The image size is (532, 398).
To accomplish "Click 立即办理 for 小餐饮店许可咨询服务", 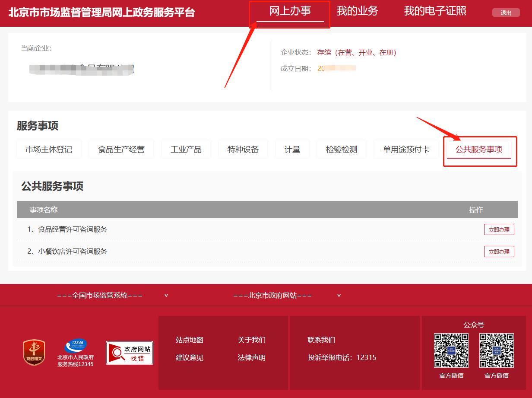I will coord(499,252).
